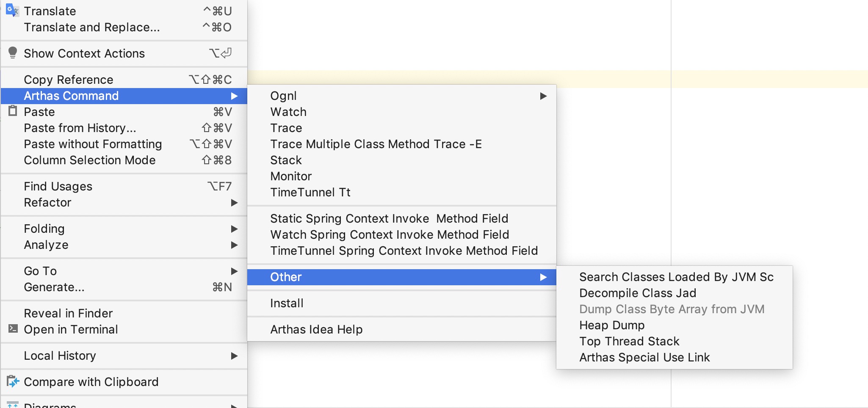
Task: Select the Watch command
Action: 401,112
